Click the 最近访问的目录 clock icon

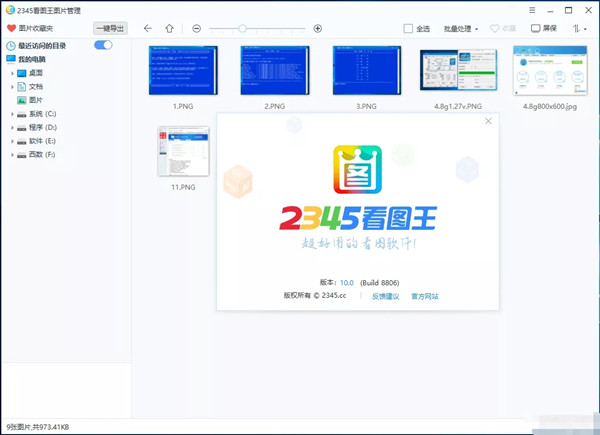(x=11, y=46)
